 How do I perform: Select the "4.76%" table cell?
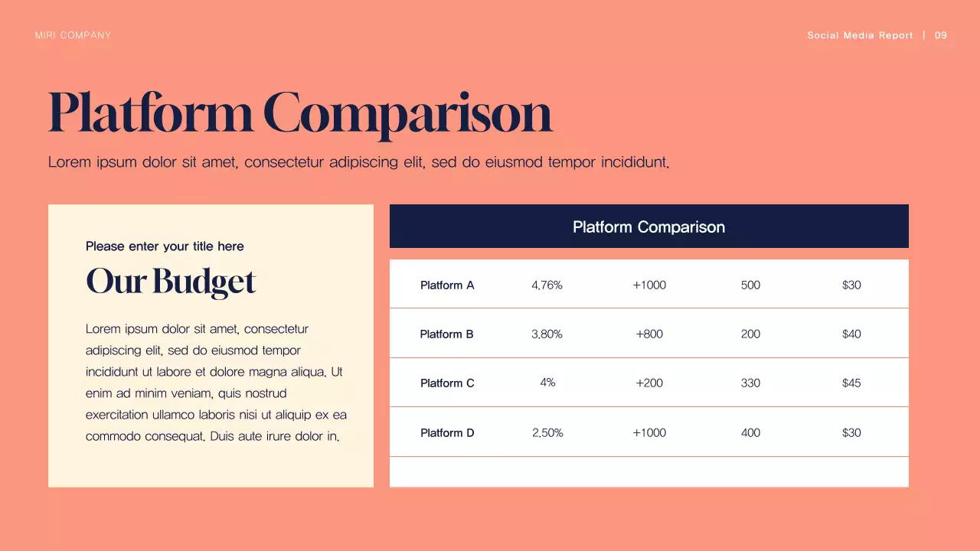(547, 285)
